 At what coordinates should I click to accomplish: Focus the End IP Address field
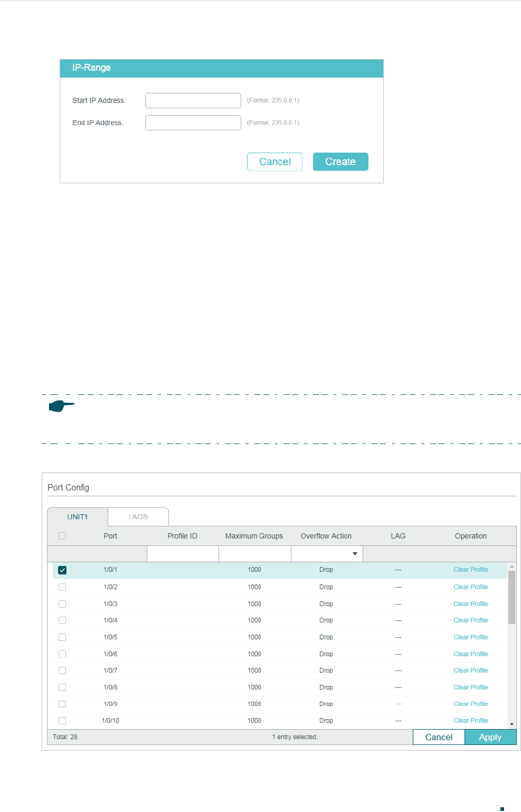193,122
